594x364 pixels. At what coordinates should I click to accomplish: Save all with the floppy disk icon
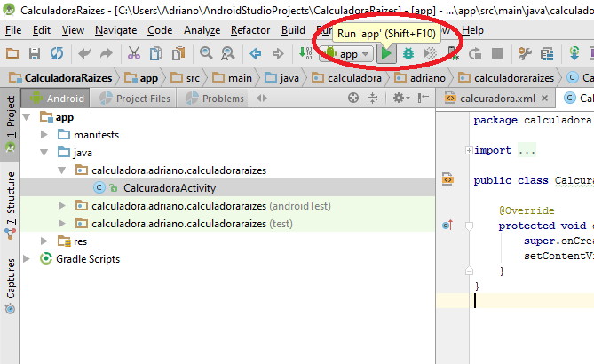coord(35,53)
